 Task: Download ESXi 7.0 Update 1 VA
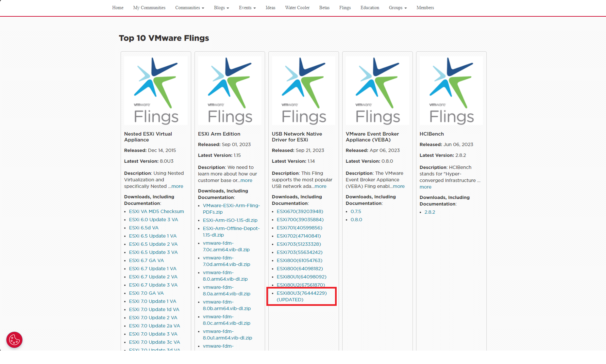153,301
